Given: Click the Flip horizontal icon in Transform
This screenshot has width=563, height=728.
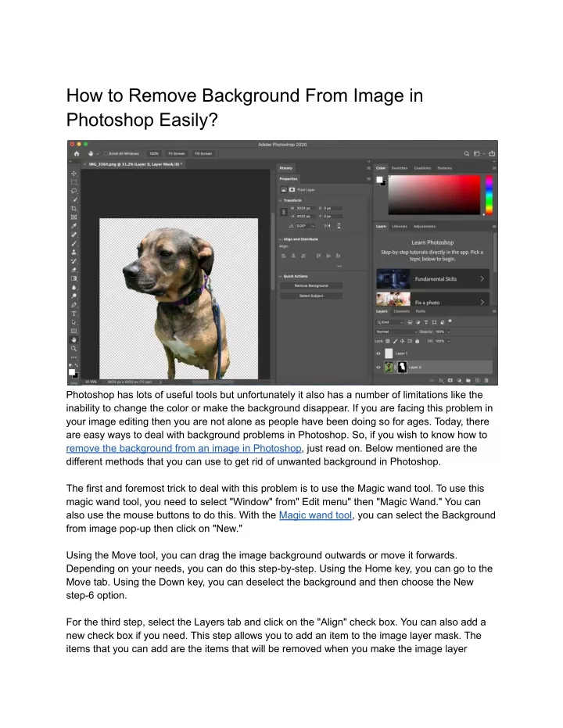Looking at the screenshot, I should click(x=327, y=226).
